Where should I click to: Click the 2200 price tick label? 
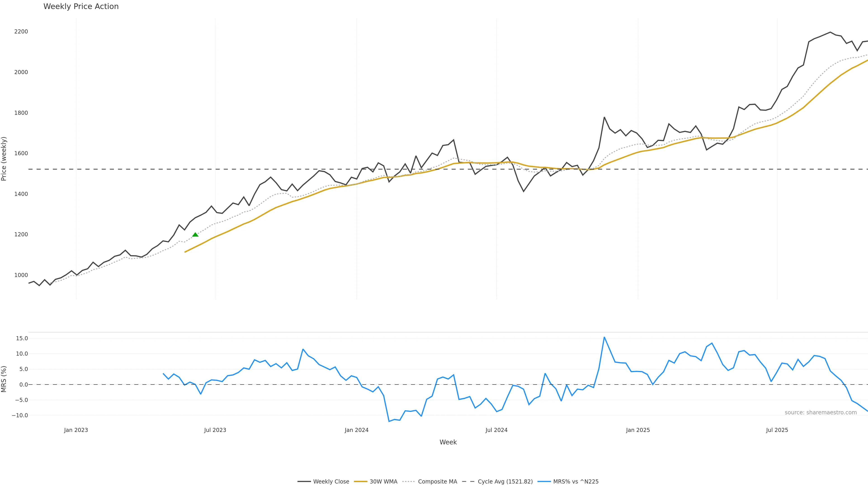pyautogui.click(x=21, y=32)
